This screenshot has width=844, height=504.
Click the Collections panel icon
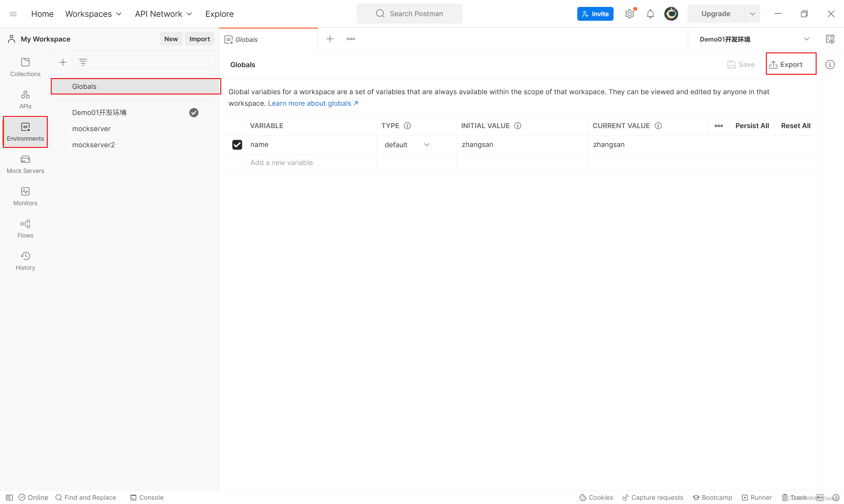(25, 68)
